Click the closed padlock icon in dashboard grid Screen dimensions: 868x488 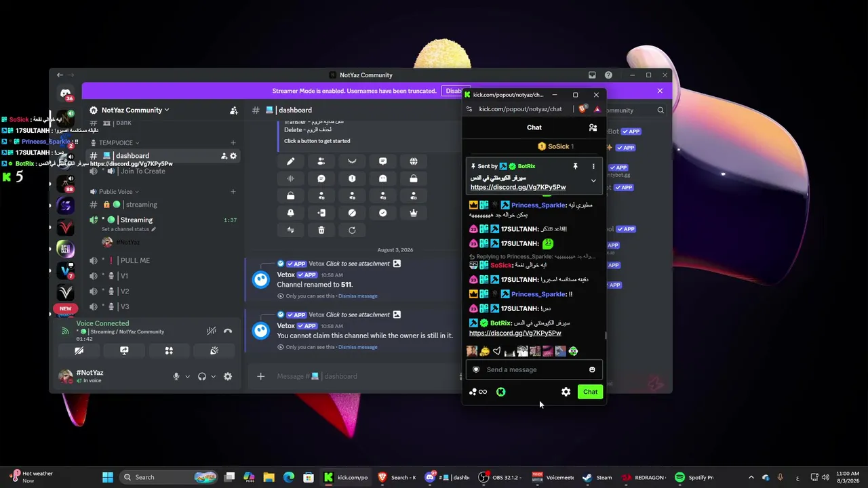(414, 178)
